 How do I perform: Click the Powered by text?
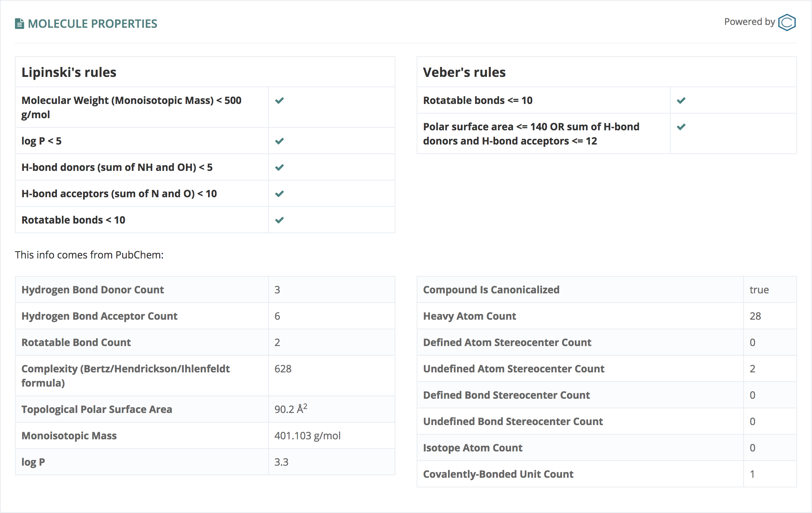[749, 22]
